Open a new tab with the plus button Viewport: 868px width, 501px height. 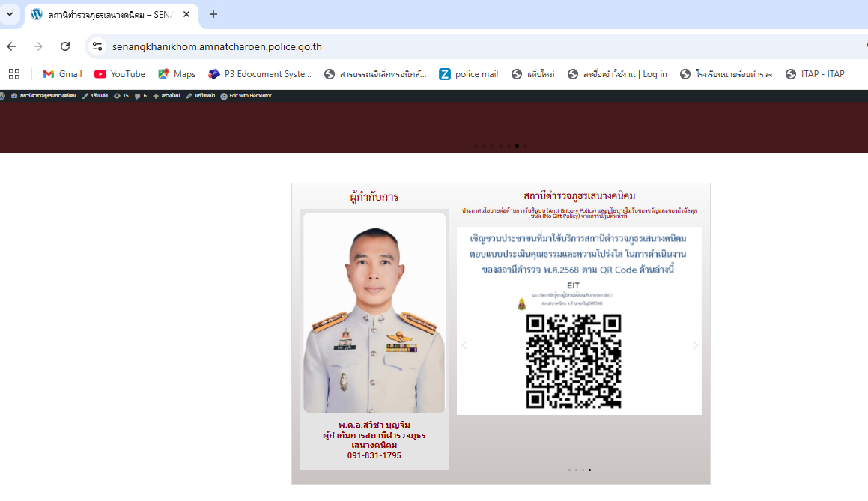213,14
